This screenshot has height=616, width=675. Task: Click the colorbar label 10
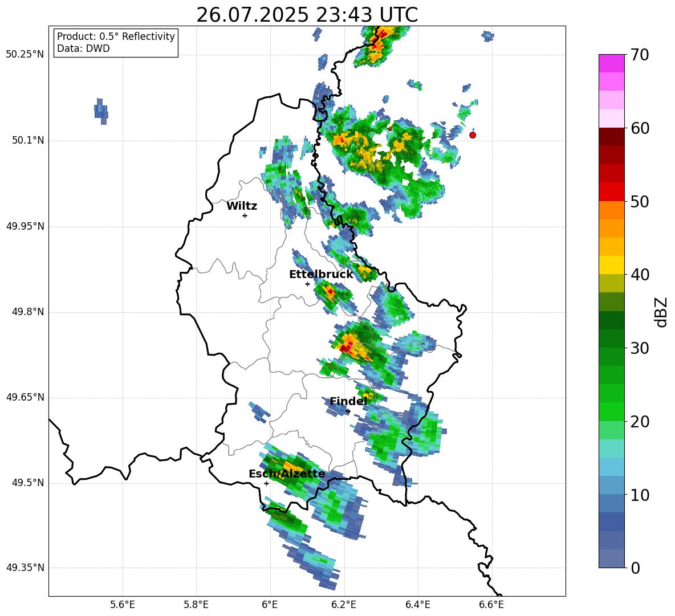click(640, 495)
